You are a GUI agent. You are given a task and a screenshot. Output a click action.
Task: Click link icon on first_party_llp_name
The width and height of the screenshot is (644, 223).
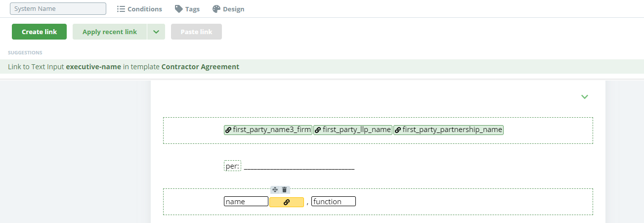click(x=318, y=130)
